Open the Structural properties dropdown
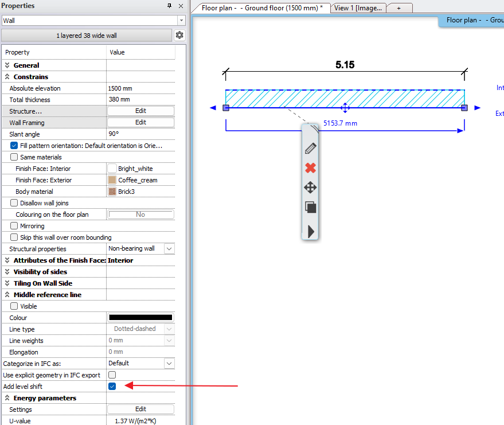Image resolution: width=504 pixels, height=425 pixels. (x=169, y=249)
